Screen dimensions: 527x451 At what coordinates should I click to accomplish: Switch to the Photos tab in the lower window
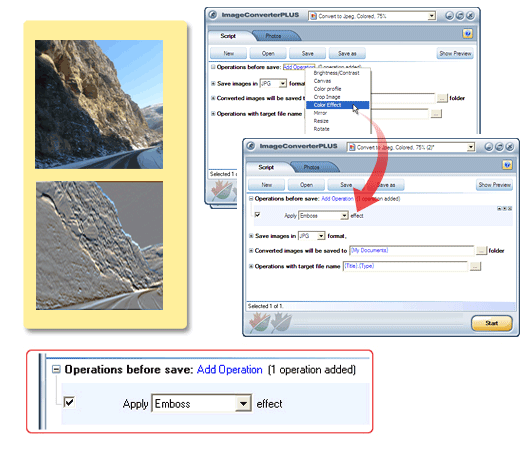[x=311, y=167]
